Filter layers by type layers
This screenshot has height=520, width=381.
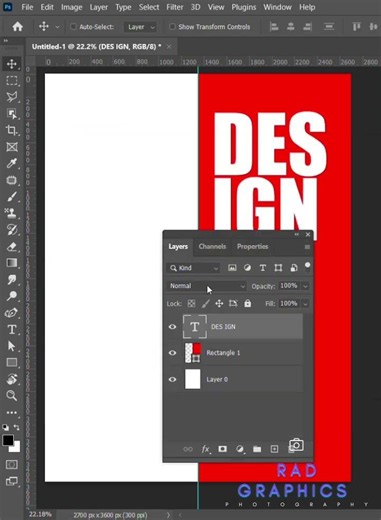tap(263, 268)
